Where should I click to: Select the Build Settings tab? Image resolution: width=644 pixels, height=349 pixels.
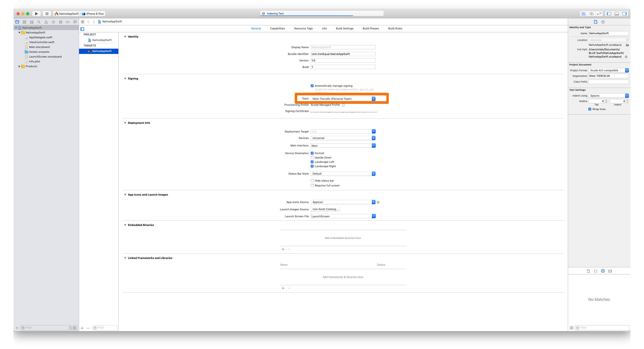[x=344, y=28]
